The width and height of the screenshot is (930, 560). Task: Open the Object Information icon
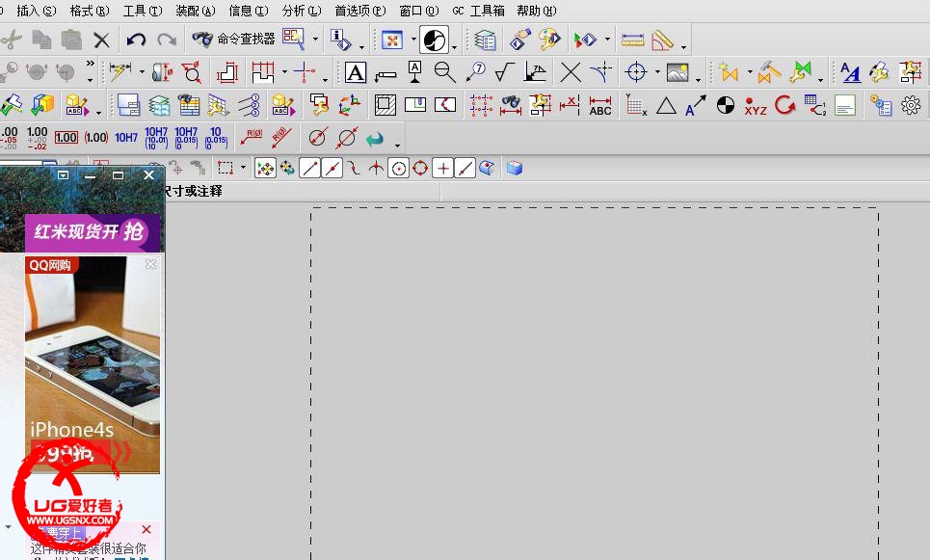click(340, 40)
